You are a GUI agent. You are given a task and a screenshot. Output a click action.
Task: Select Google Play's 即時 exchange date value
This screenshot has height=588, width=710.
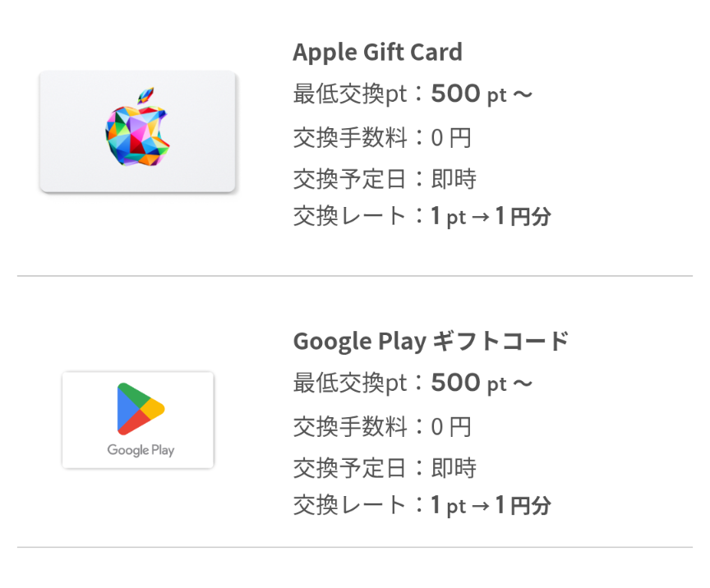[454, 468]
